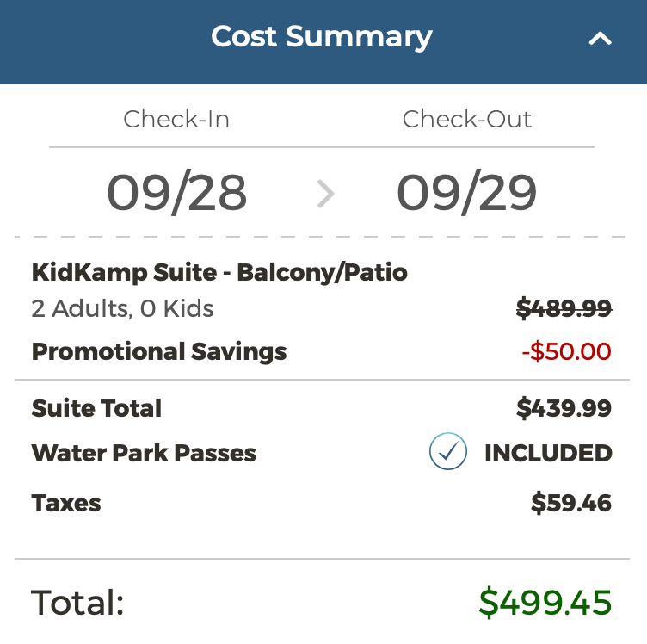Collapse the Cost Summary chevron
Image resolution: width=647 pixels, height=644 pixels.
click(x=600, y=39)
